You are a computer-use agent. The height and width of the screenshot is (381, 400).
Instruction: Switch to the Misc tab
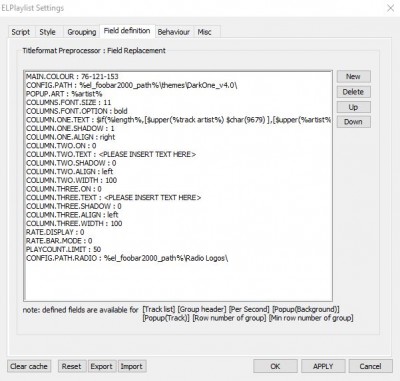[204, 32]
